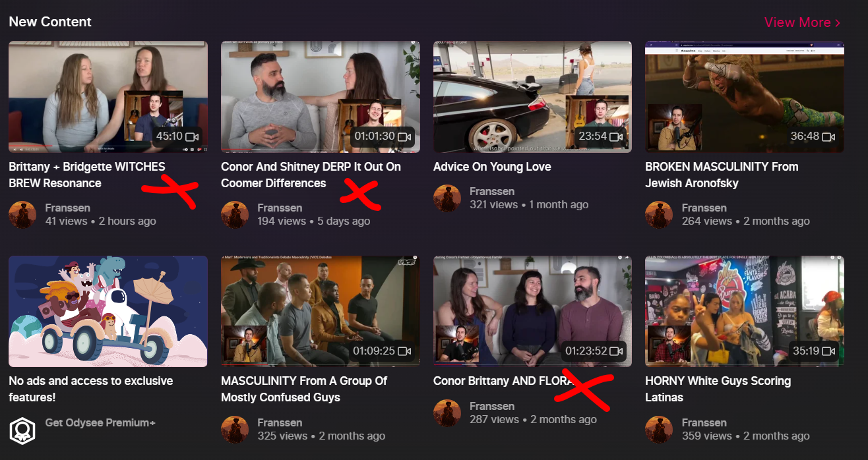Click the text 321 views • 1 month ago
Image resolution: width=868 pixels, height=460 pixels.
529,204
